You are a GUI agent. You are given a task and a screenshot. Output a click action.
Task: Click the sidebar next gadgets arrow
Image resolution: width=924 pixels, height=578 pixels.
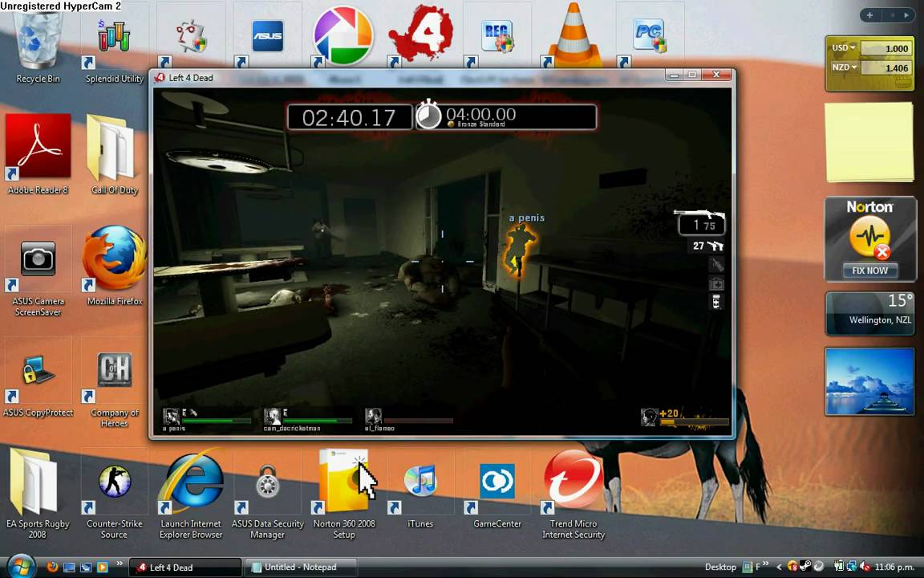pyautogui.click(x=906, y=15)
